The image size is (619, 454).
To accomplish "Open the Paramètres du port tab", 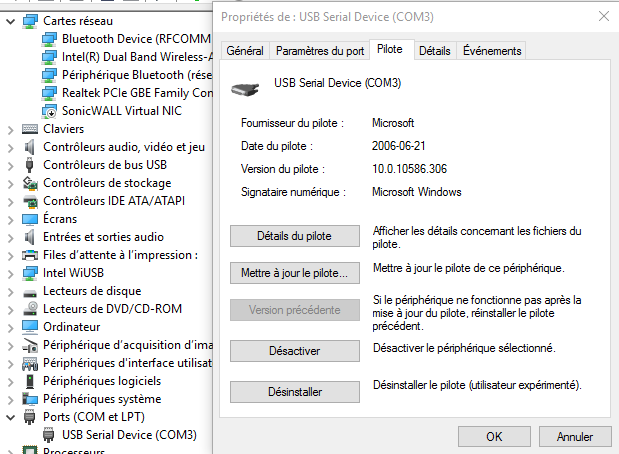I will tap(320, 51).
